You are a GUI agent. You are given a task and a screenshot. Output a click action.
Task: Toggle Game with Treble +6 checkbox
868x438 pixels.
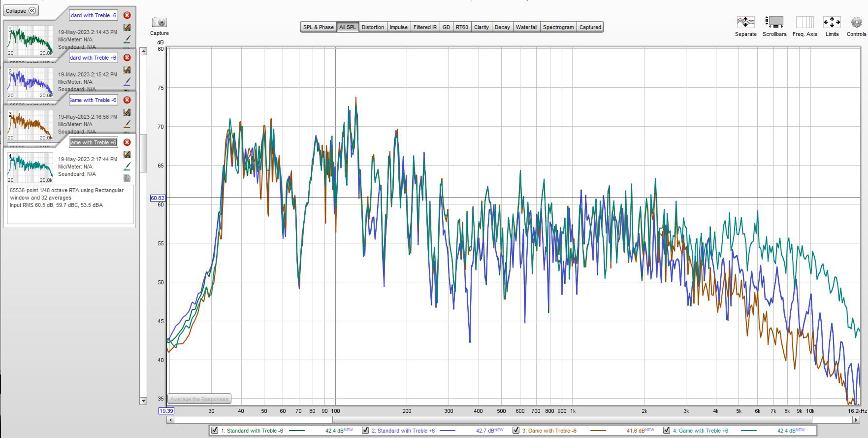pos(666,430)
